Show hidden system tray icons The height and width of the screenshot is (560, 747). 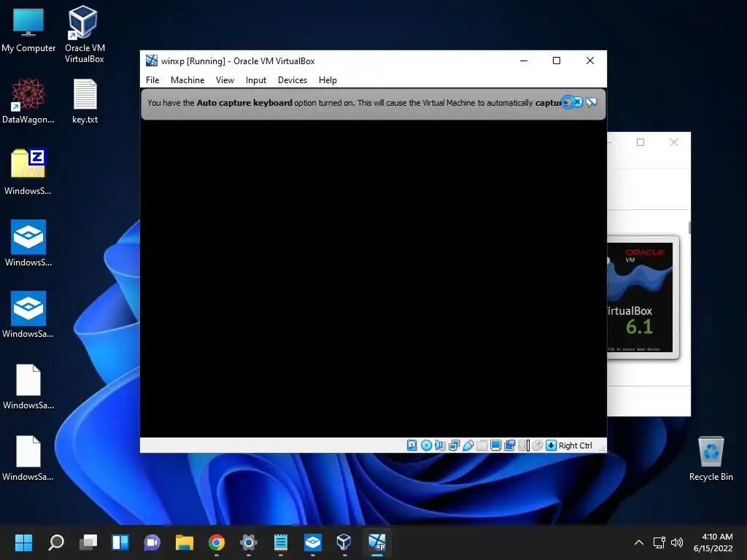pyautogui.click(x=639, y=542)
